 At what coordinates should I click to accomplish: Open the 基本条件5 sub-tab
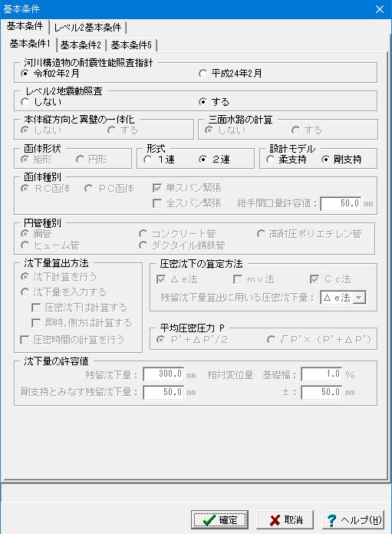click(x=131, y=45)
